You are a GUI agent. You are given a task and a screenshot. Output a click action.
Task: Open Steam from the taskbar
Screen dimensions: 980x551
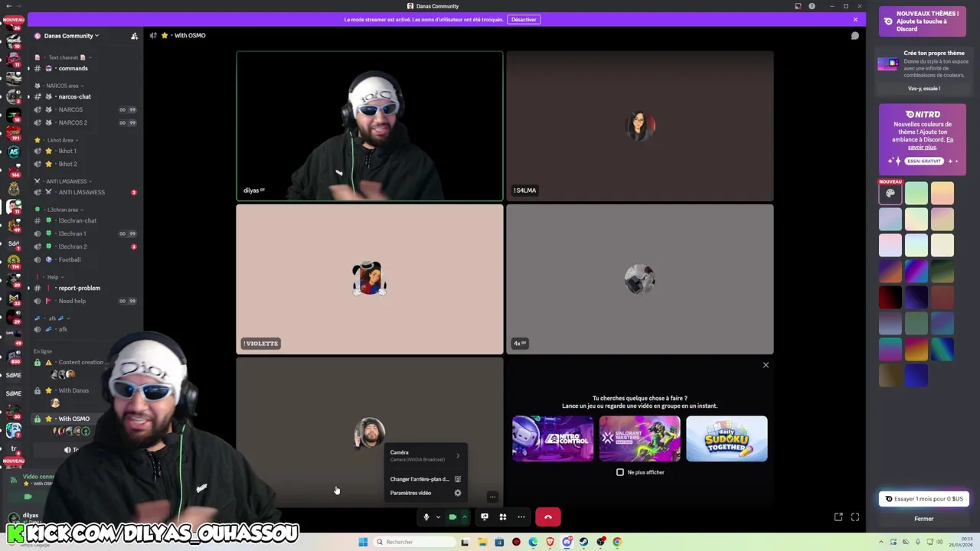pyautogui.click(x=584, y=542)
